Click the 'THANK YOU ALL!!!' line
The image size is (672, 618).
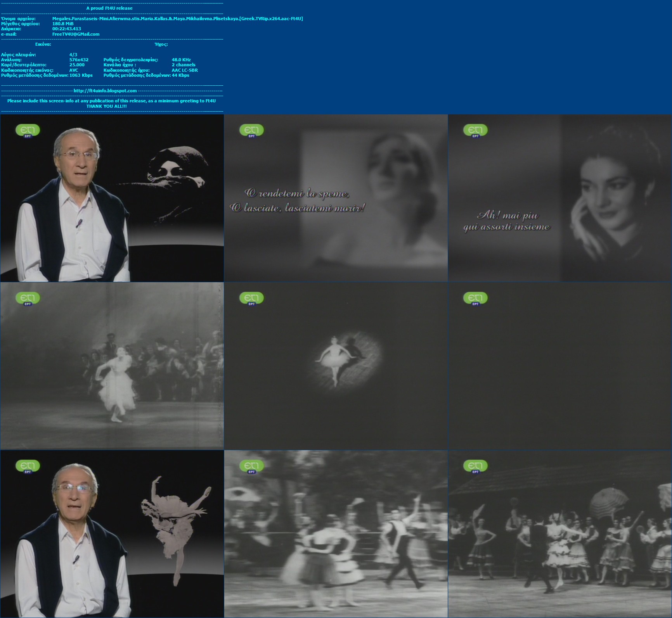pyautogui.click(x=107, y=106)
